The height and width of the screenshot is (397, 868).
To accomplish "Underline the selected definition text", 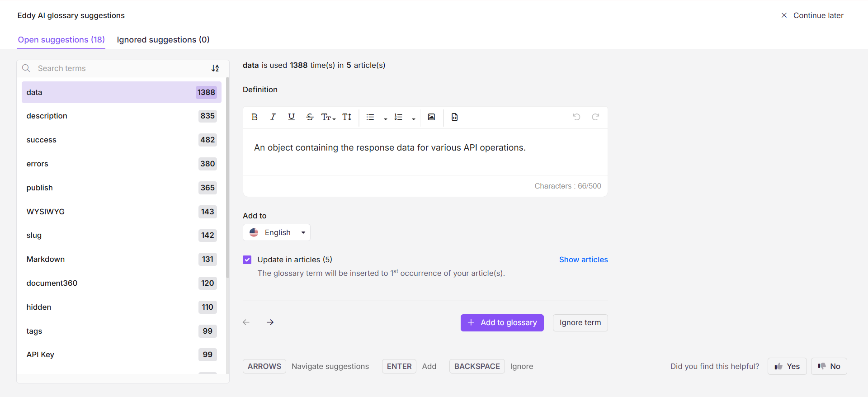I will click(292, 117).
